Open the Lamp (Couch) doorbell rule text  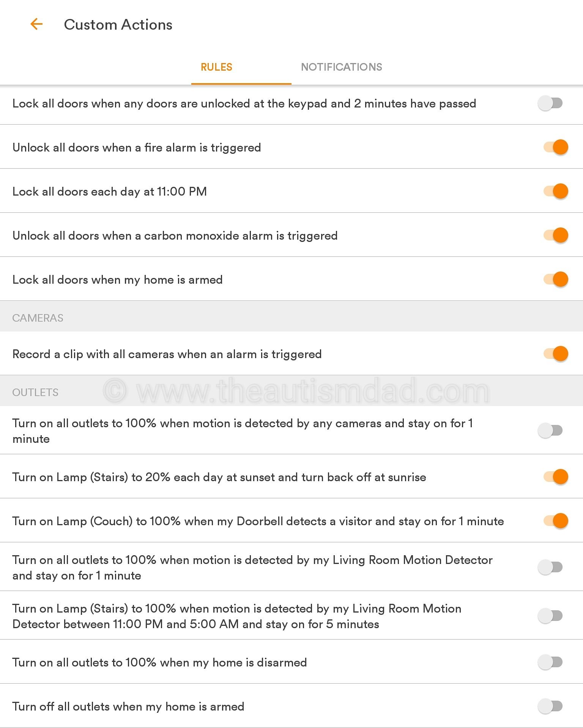(258, 521)
